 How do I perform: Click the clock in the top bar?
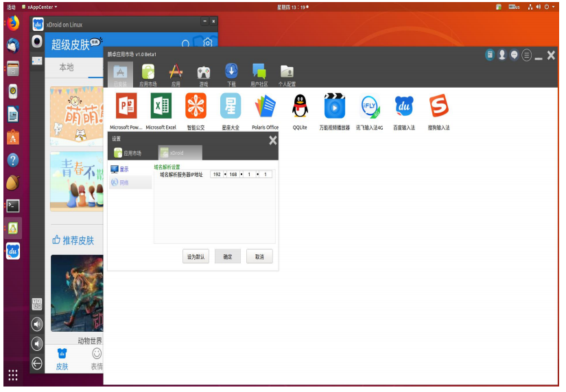pyautogui.click(x=293, y=7)
